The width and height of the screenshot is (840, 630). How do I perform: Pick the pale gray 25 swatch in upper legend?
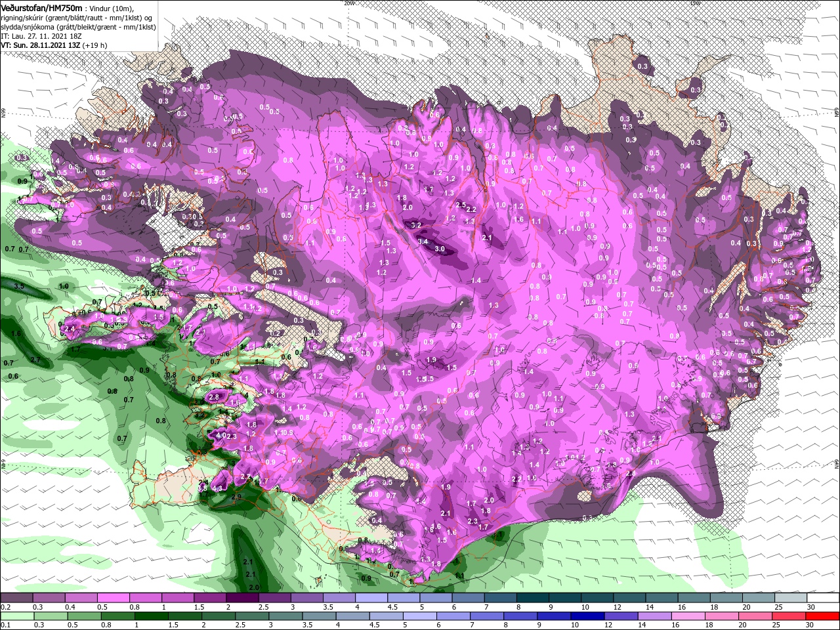point(791,598)
